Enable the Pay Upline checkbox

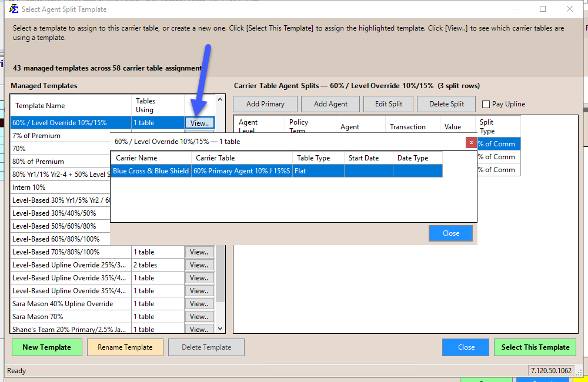click(x=486, y=105)
